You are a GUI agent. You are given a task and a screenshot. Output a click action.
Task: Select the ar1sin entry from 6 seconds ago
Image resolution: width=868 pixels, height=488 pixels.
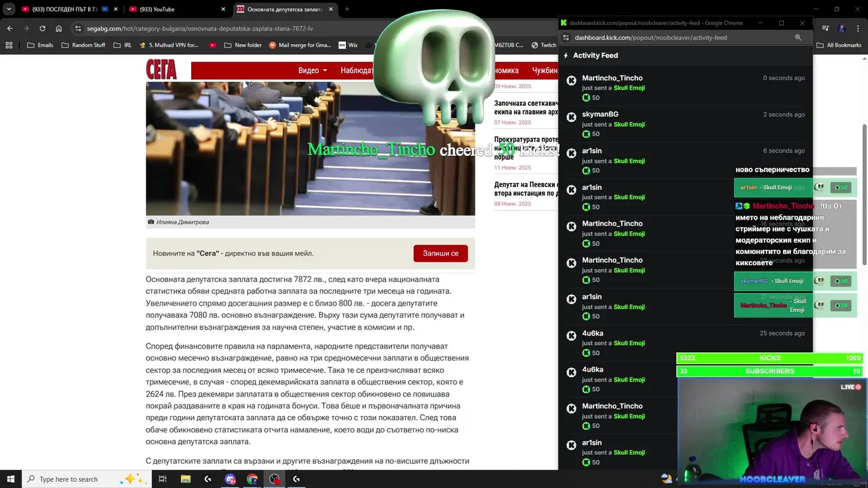[x=686, y=160]
